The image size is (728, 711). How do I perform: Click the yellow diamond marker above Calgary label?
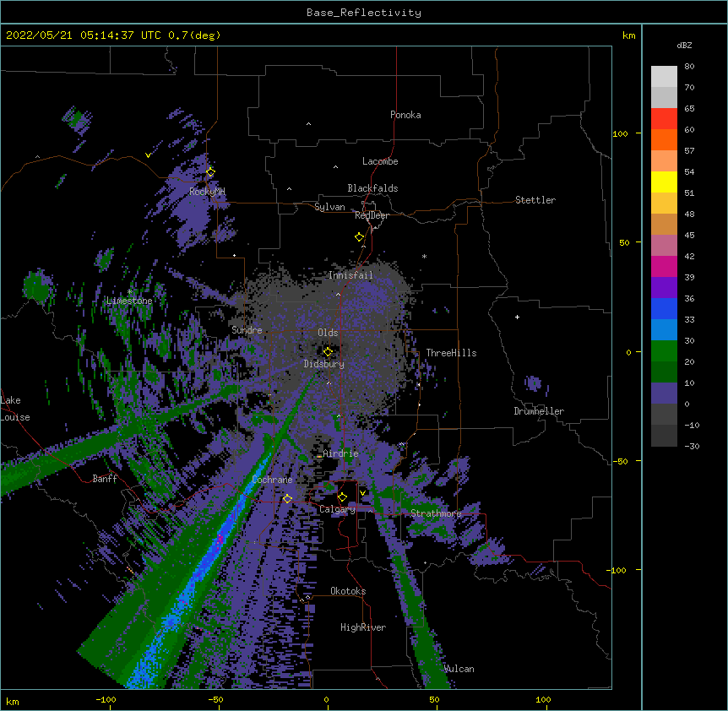pos(342,497)
